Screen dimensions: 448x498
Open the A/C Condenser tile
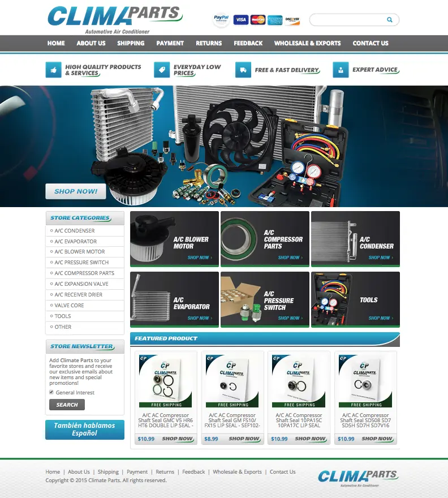(355, 239)
